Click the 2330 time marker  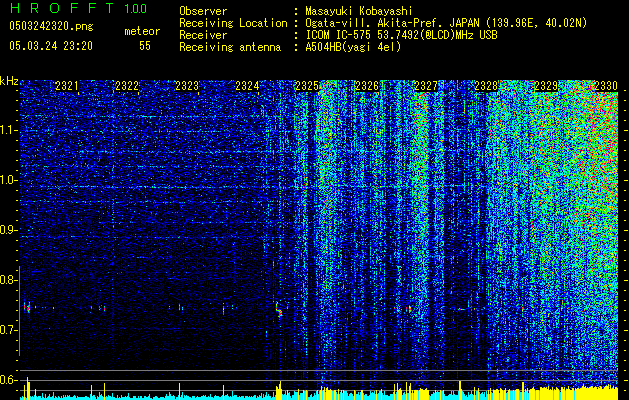pos(606,86)
